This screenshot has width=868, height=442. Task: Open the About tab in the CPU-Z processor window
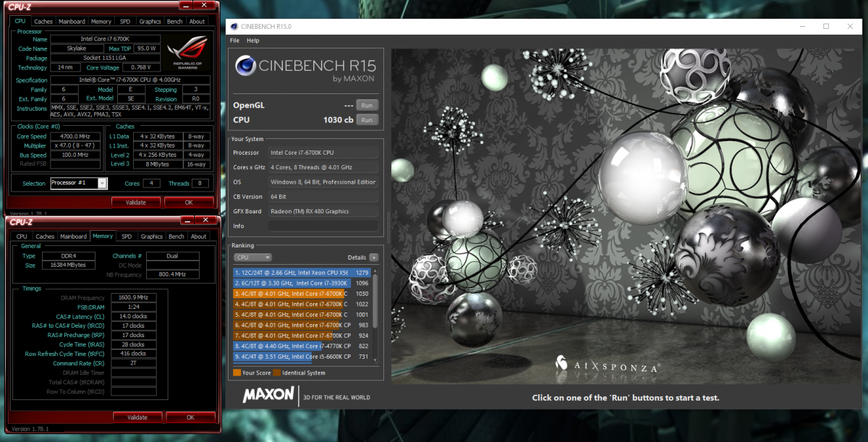click(x=197, y=22)
